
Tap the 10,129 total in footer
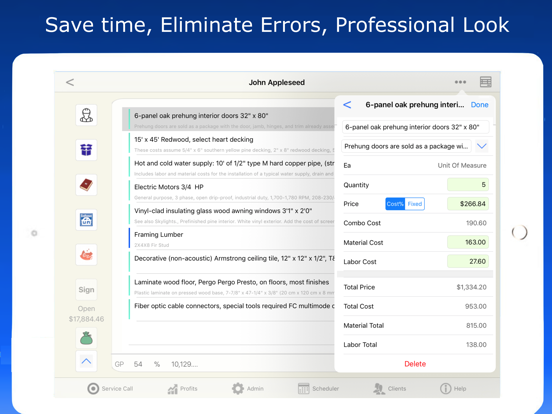[x=184, y=364]
